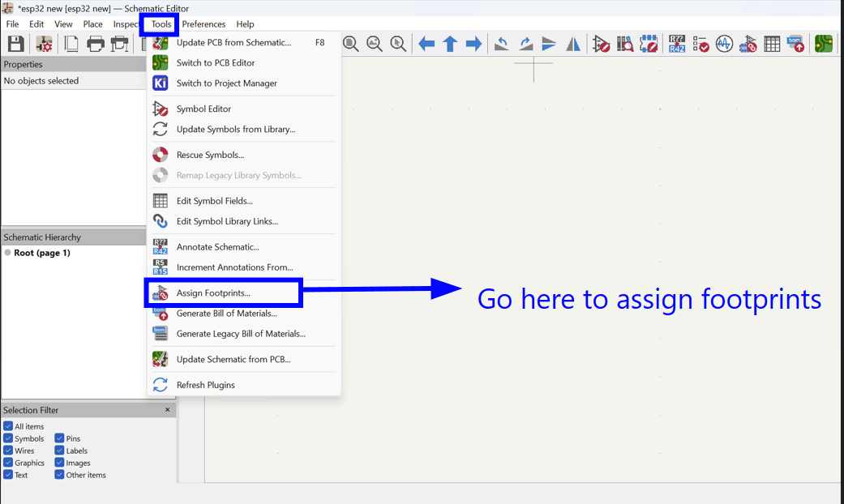This screenshot has height=504, width=844.
Task: Click the Properties panel header
Action: (x=74, y=64)
